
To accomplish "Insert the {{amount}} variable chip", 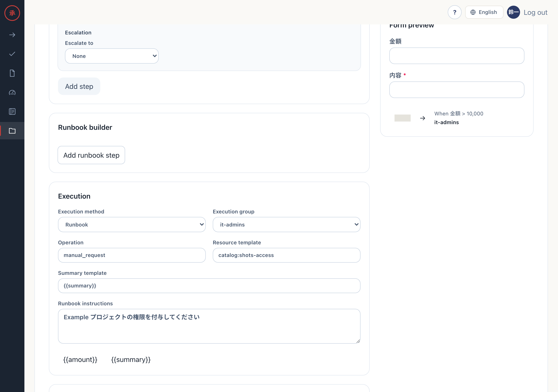I will (80, 360).
